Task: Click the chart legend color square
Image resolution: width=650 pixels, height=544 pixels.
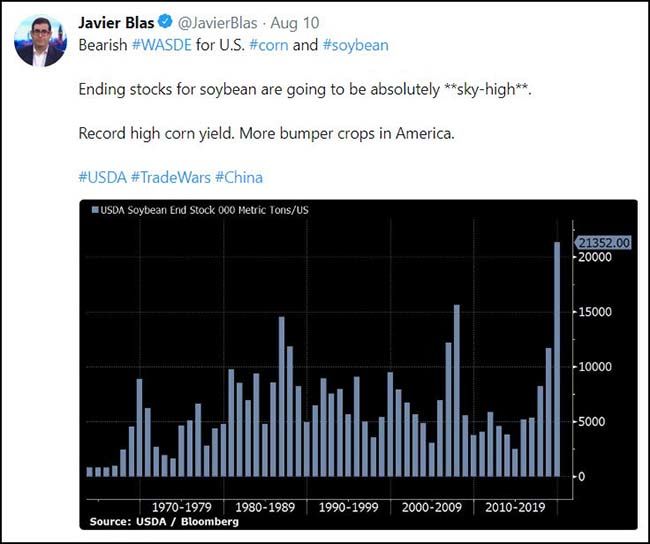Action: [x=95, y=210]
